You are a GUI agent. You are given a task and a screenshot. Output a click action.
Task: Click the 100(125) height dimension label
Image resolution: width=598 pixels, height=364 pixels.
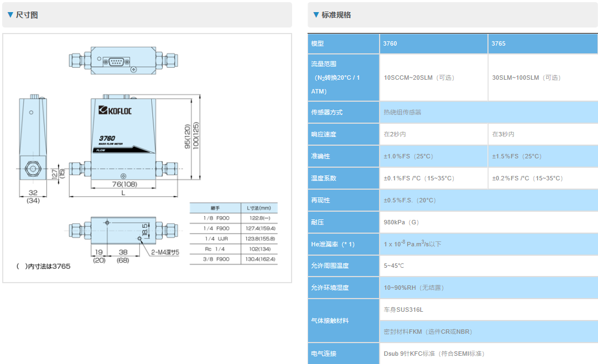coord(196,136)
